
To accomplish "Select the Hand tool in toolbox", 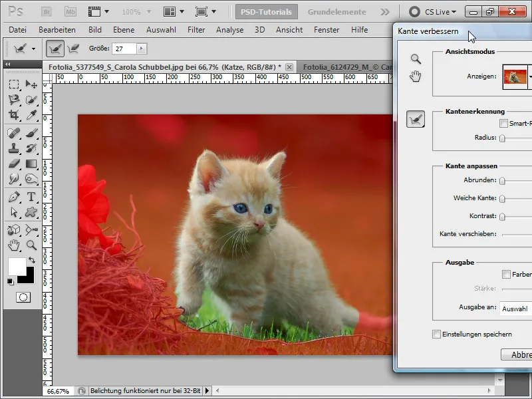I will [14, 245].
